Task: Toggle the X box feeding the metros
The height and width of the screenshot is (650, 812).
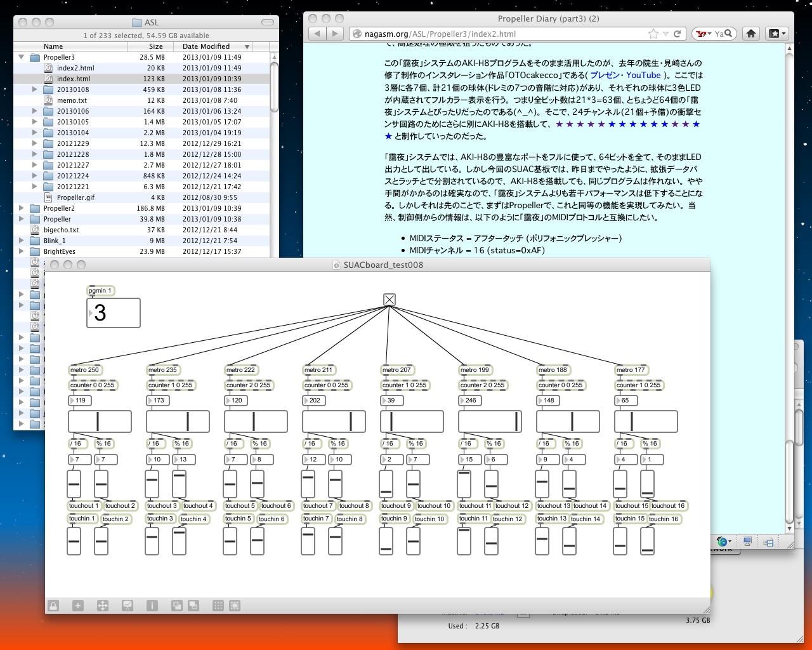Action: 390,300
